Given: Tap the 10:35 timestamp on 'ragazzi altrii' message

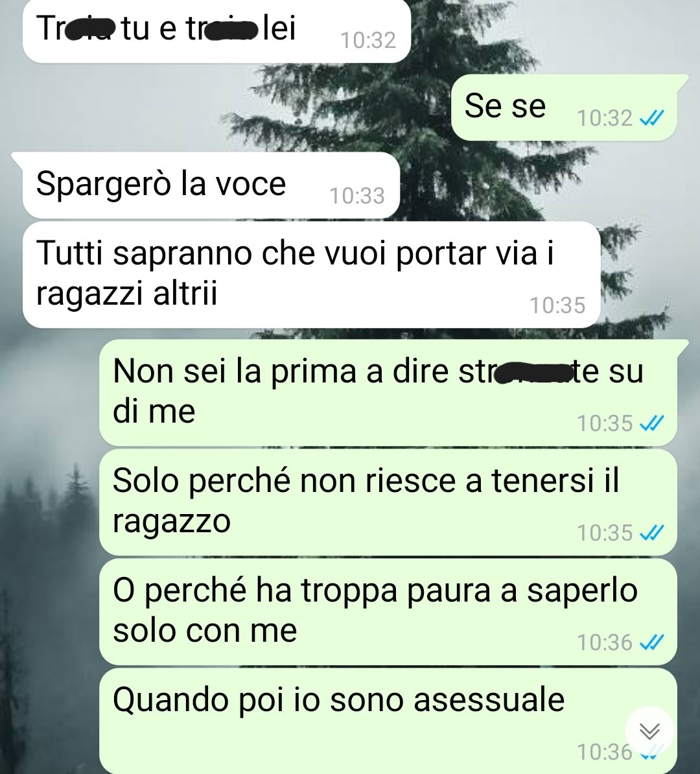Looking at the screenshot, I should [x=557, y=305].
